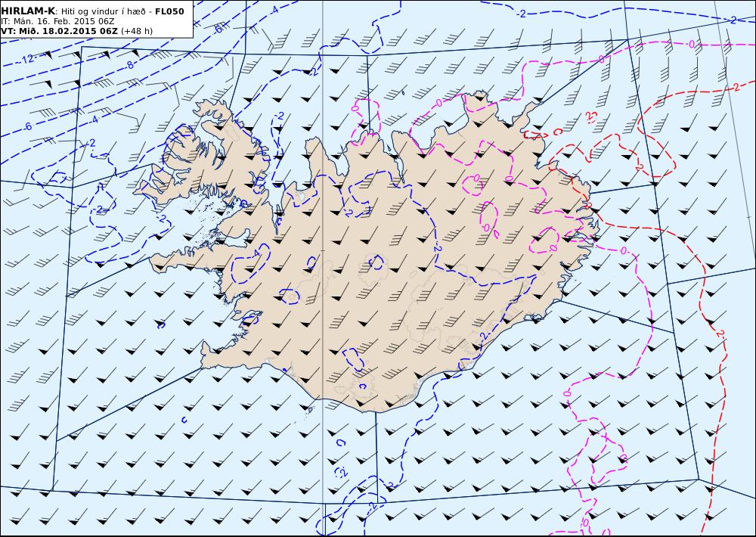
Task: Click the FL050 flight level label
Action: (x=169, y=11)
